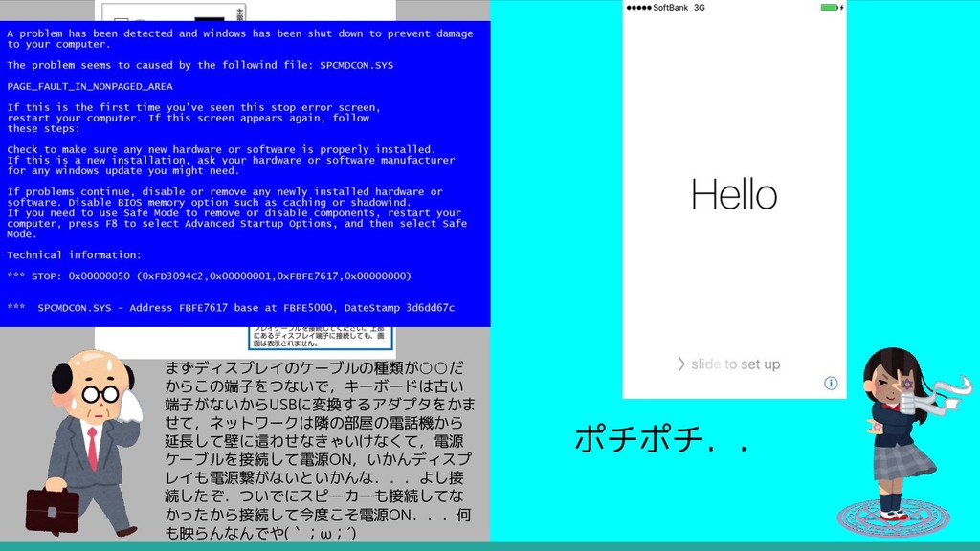Click the 'Technical information:' heading
Viewport: 980px width, 551px height.
tap(74, 254)
